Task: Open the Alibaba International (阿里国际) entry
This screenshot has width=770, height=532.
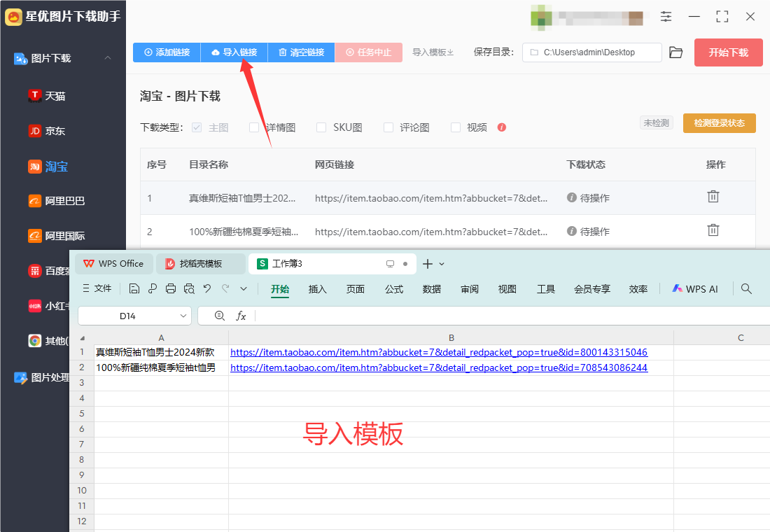Action: click(x=57, y=236)
